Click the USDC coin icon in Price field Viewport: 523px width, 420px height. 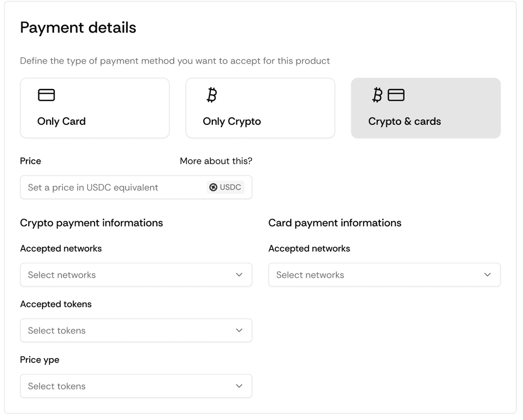tap(213, 188)
